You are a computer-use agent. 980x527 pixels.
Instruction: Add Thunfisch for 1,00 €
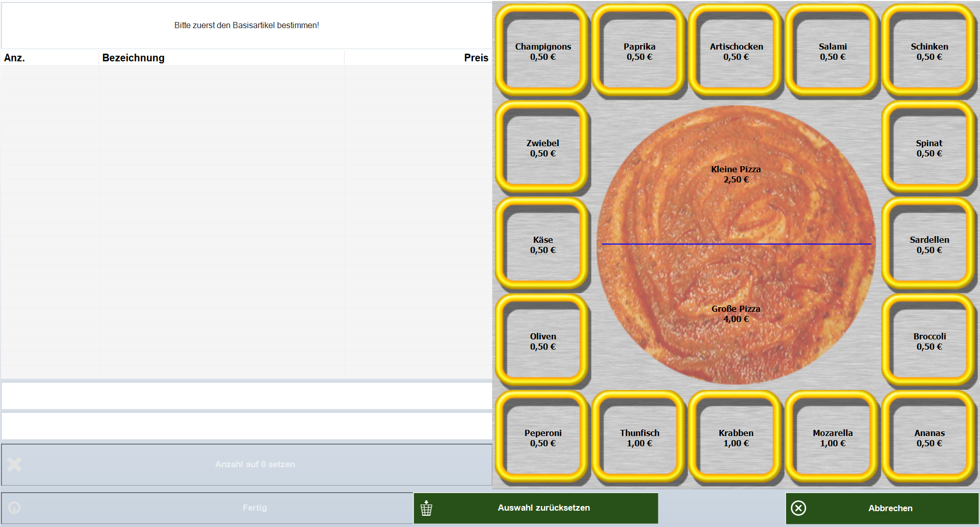639,438
